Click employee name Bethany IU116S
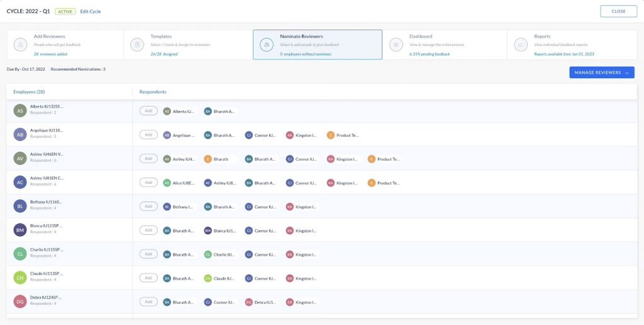 click(x=45, y=202)
